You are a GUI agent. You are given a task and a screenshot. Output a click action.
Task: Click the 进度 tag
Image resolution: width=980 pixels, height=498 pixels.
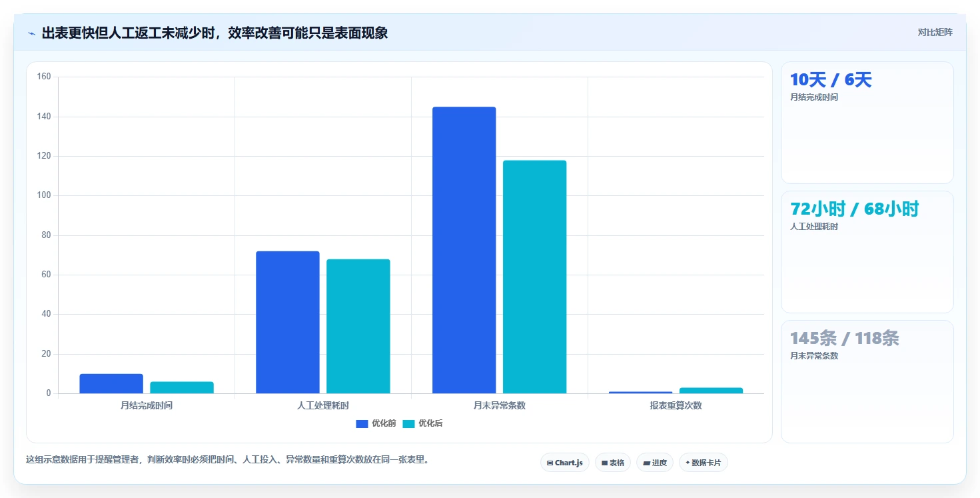pos(654,463)
